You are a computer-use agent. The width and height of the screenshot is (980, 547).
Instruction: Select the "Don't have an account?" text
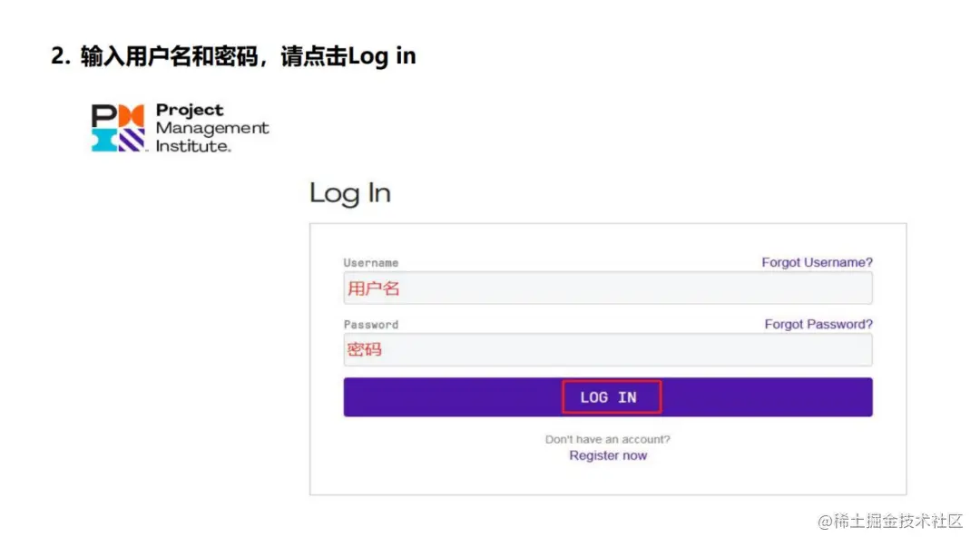coord(607,439)
